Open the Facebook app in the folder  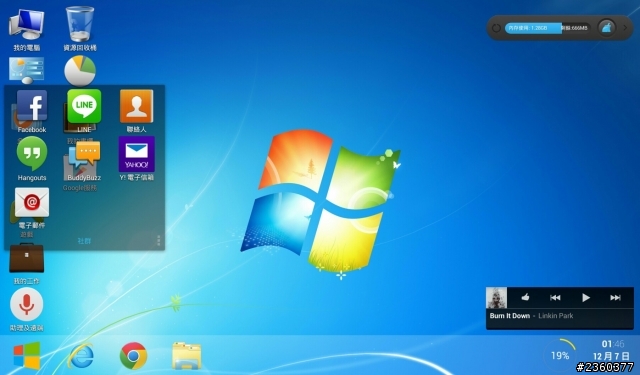[x=32, y=106]
